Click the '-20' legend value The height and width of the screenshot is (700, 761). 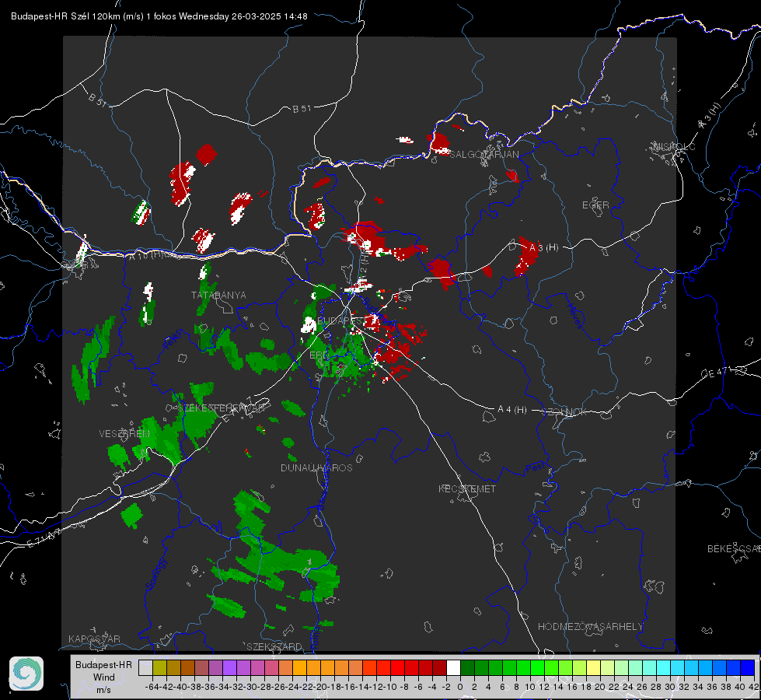(320, 687)
